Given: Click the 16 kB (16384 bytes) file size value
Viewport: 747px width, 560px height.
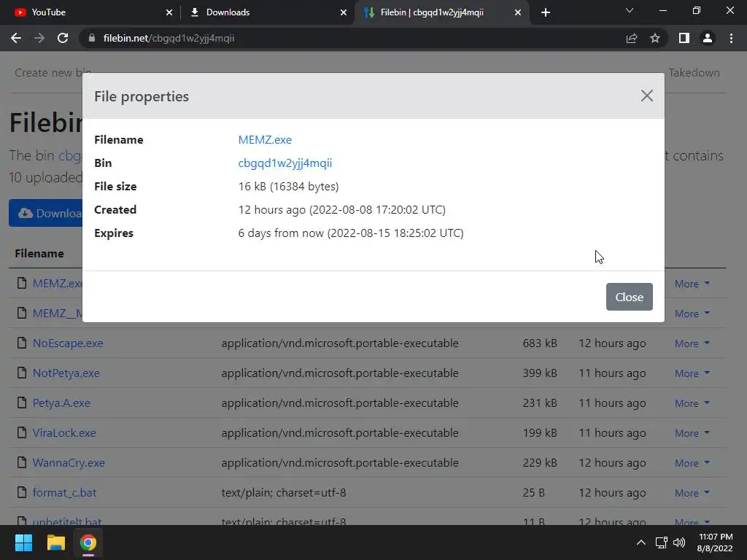Looking at the screenshot, I should 288,186.
